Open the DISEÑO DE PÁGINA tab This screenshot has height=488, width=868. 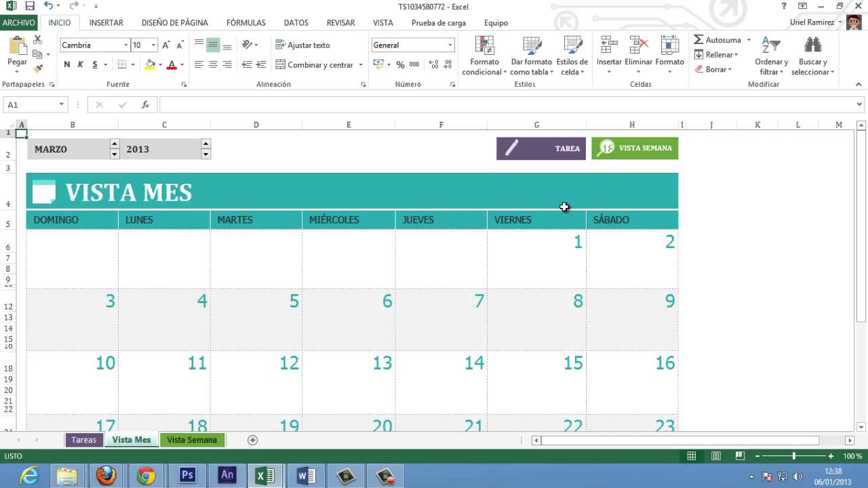(x=175, y=22)
